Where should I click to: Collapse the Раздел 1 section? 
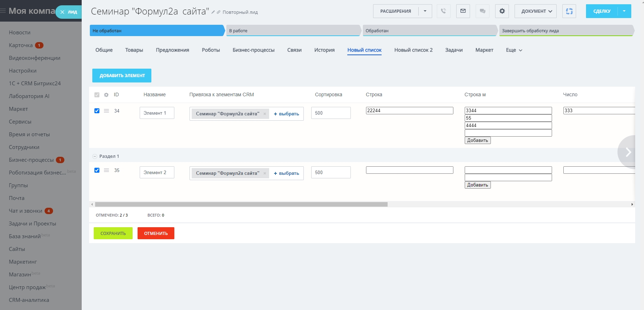pos(95,156)
